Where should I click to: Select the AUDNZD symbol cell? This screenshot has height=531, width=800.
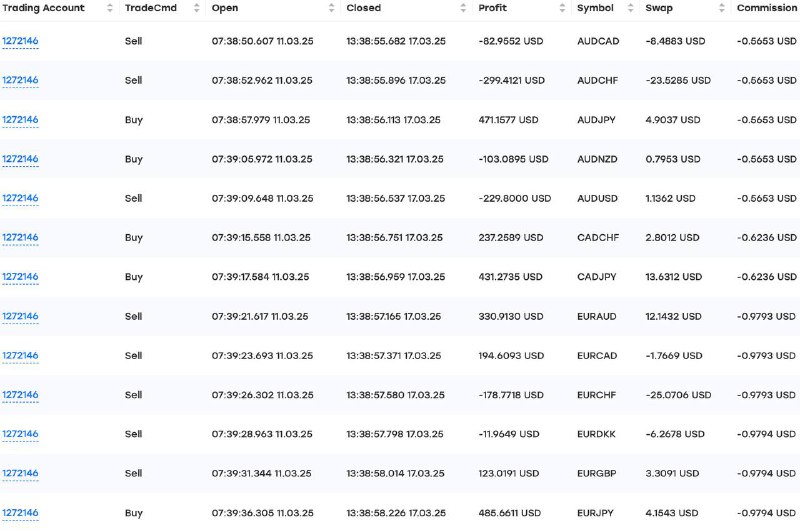(x=597, y=159)
